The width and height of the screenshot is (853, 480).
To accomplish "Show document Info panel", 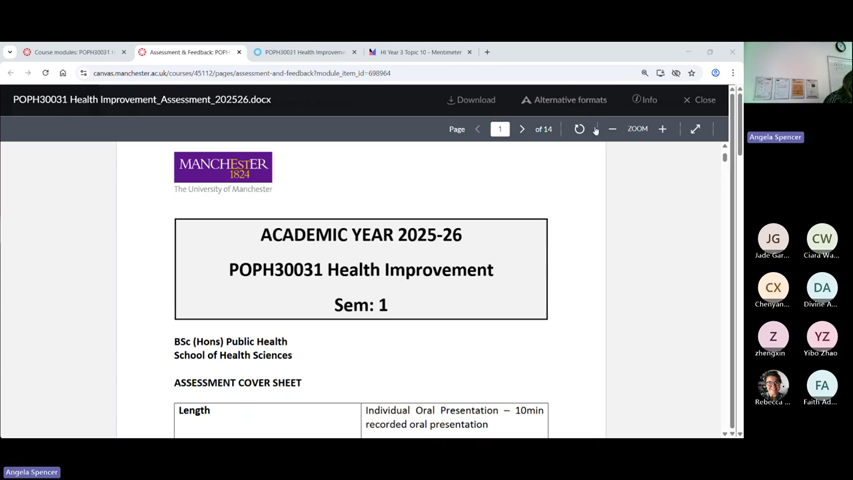I will tap(645, 100).
